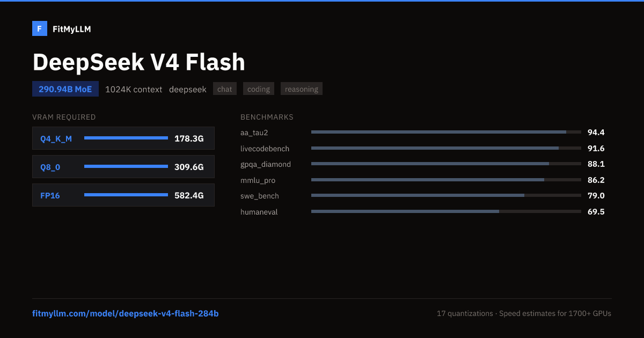644x338 pixels.
Task: Click the swe_bench benchmark label
Action: [260, 196]
